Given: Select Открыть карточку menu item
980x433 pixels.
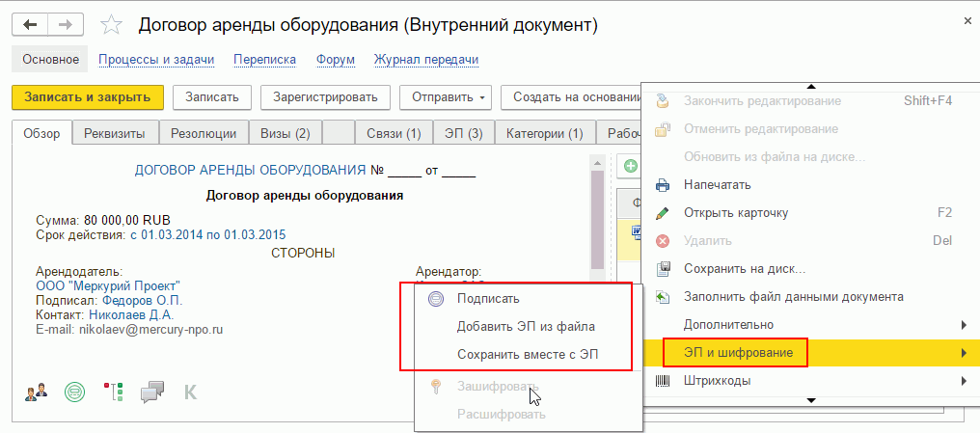Looking at the screenshot, I should pos(736,213).
